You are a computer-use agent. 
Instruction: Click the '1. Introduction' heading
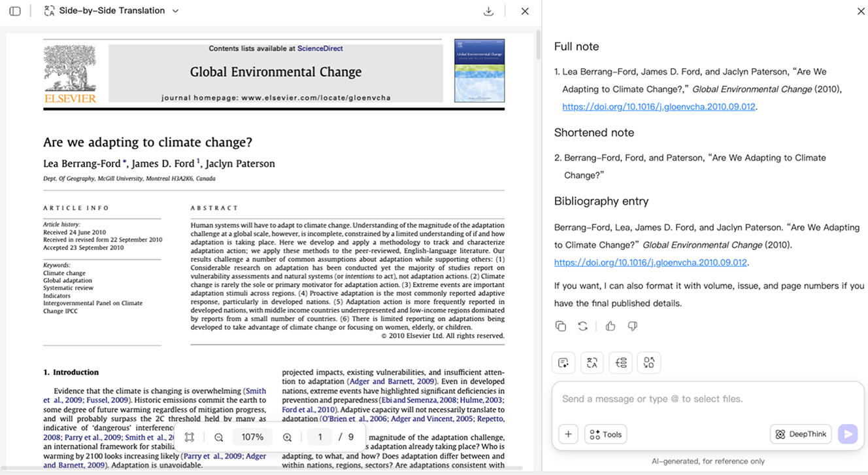click(71, 372)
